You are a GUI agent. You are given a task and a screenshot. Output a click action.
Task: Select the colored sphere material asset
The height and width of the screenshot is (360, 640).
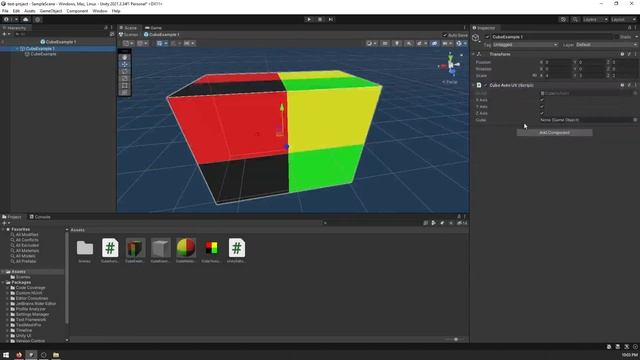coord(186,250)
